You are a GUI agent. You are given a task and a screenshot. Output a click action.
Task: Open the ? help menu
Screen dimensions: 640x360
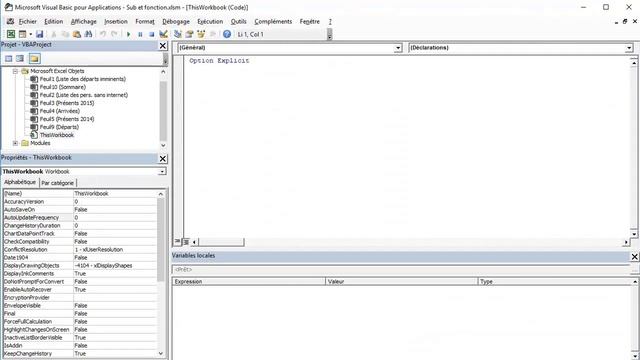pos(330,22)
